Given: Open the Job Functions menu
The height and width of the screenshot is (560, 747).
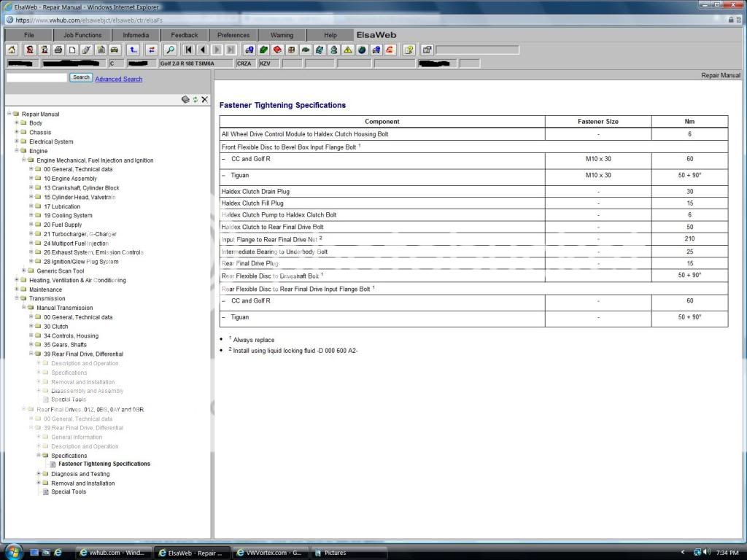Looking at the screenshot, I should point(82,34).
